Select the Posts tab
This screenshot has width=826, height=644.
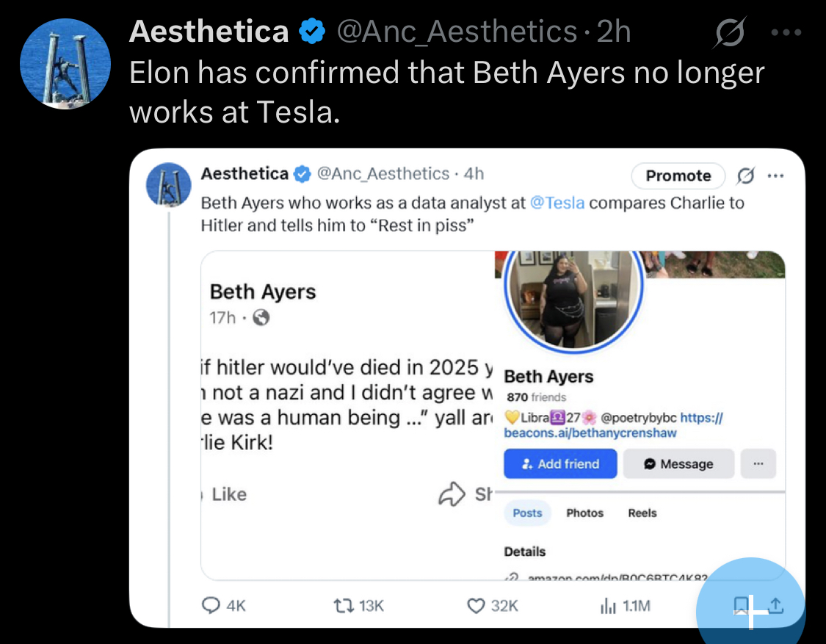coord(527,513)
